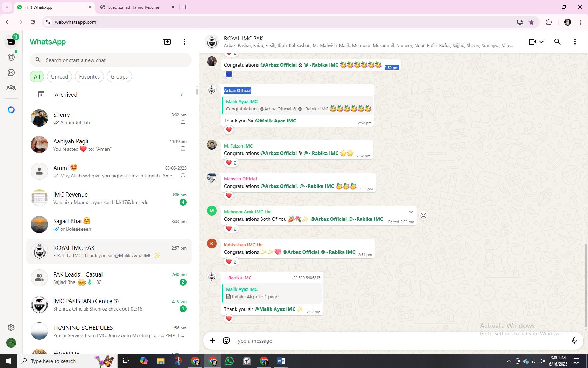Bookmark this page with the star icon
This screenshot has width=588, height=368.
coord(531,22)
